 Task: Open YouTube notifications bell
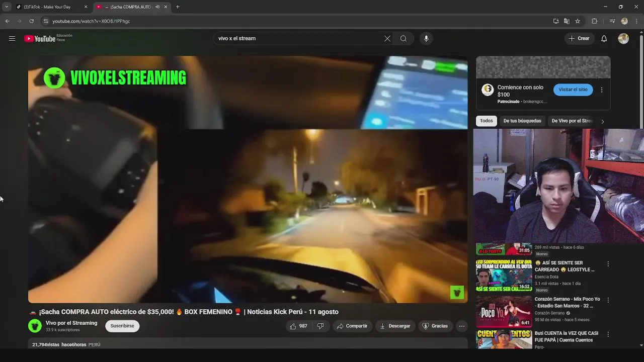tap(604, 39)
